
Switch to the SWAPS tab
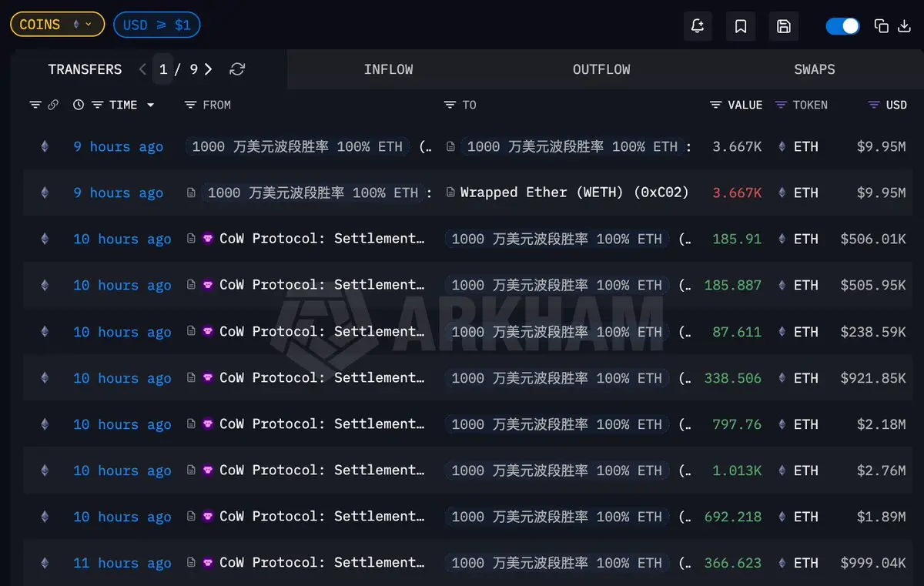tap(814, 69)
